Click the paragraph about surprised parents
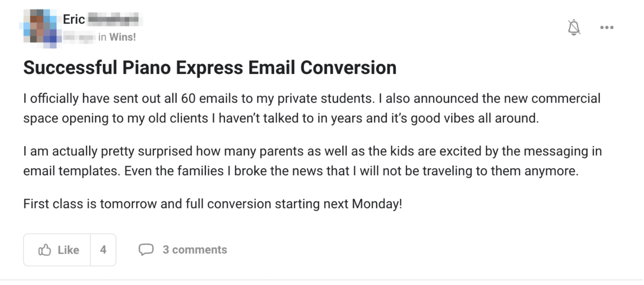 (312, 161)
